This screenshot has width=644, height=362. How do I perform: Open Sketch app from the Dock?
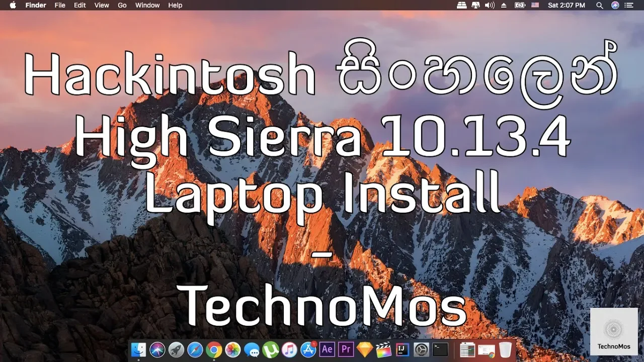(x=365, y=349)
